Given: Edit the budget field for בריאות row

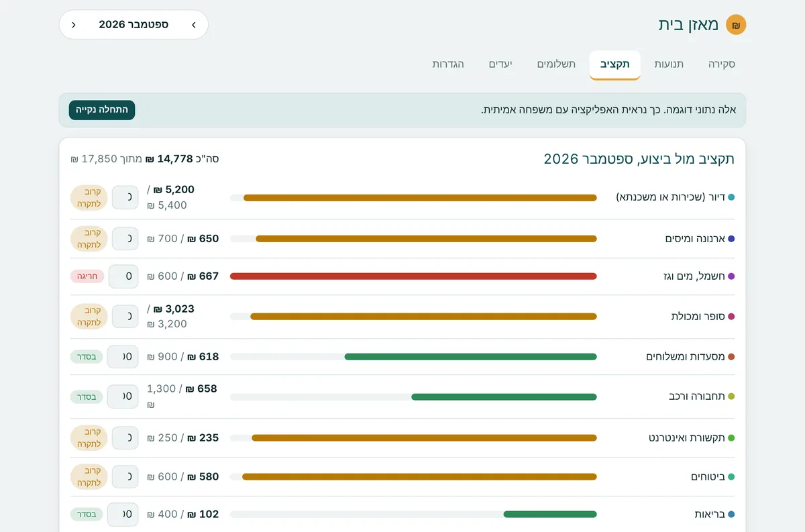Looking at the screenshot, I should 123,515.
